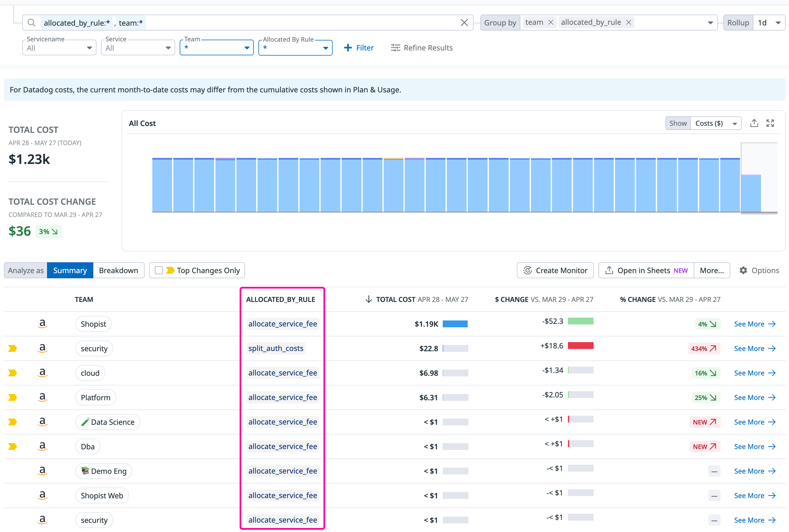
Task: Click the export chart icon
Action: (754, 123)
